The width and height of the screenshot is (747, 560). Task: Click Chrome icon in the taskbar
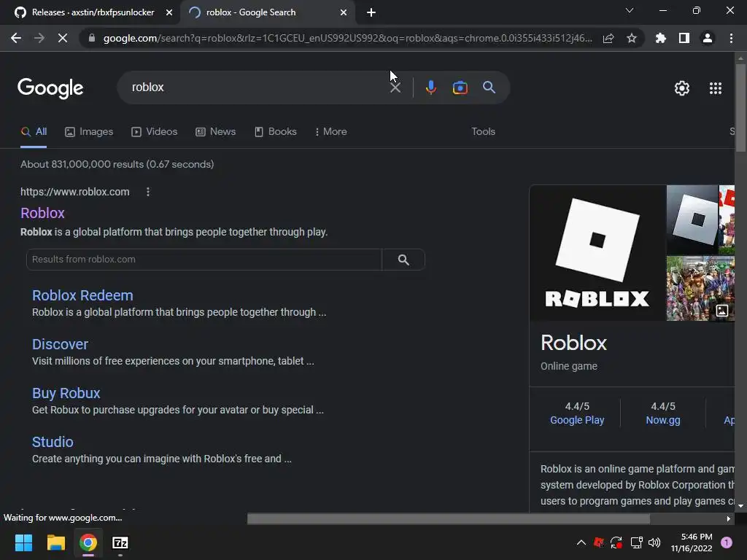click(88, 542)
